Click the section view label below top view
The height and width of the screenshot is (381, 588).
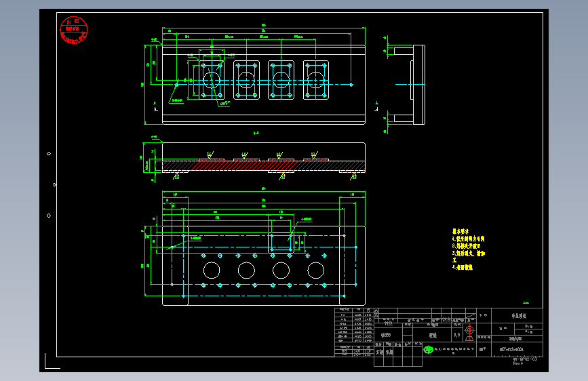click(x=256, y=133)
